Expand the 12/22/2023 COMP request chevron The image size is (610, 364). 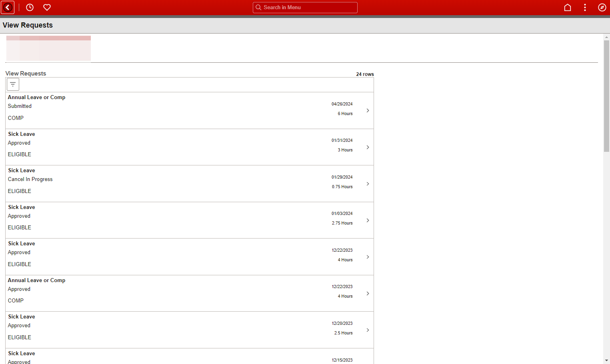(x=368, y=293)
